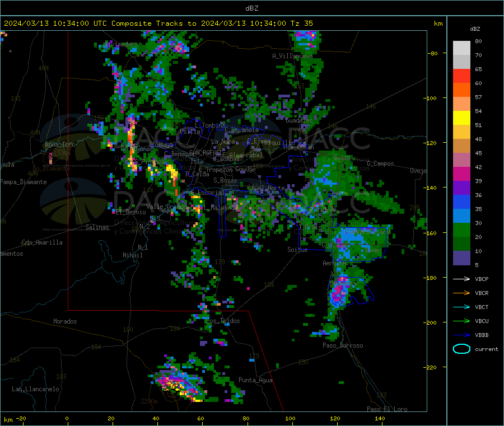Click the green 20 dBZ color swatch
504x426 pixels.
pos(461,230)
